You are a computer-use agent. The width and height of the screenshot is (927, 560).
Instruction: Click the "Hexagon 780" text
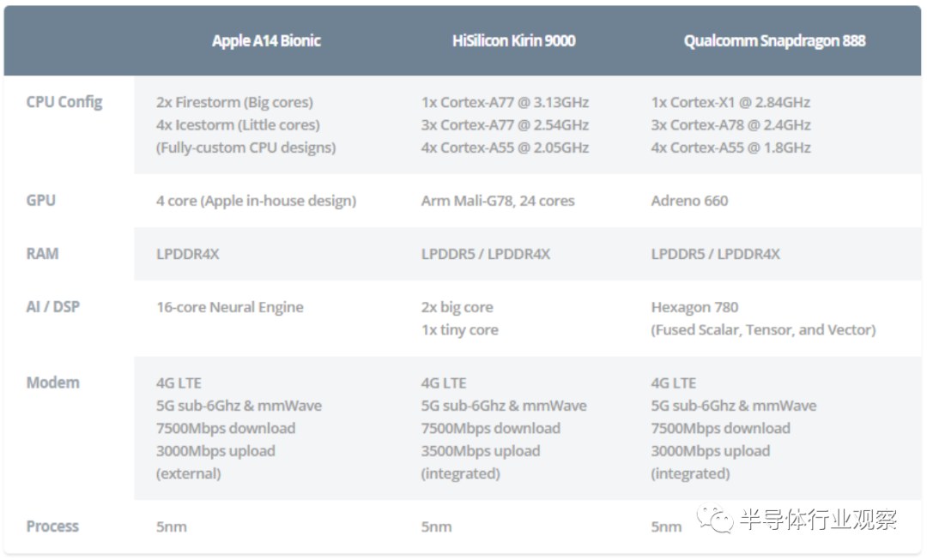[x=694, y=307]
